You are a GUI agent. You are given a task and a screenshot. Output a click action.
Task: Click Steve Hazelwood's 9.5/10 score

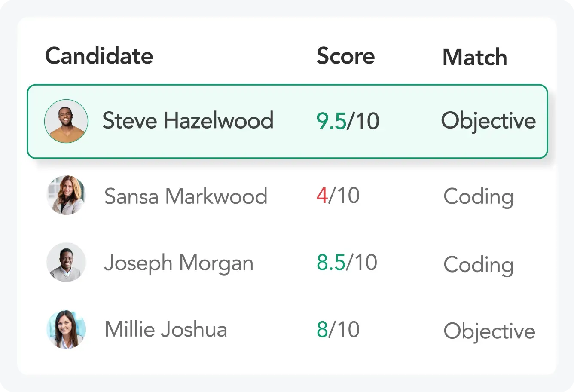click(348, 121)
